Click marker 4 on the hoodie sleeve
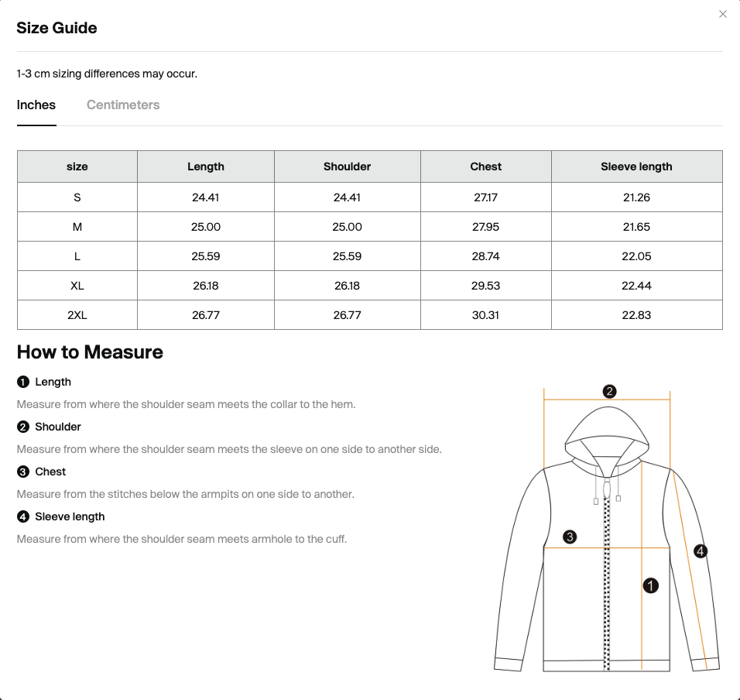740x700 pixels. pyautogui.click(x=701, y=551)
